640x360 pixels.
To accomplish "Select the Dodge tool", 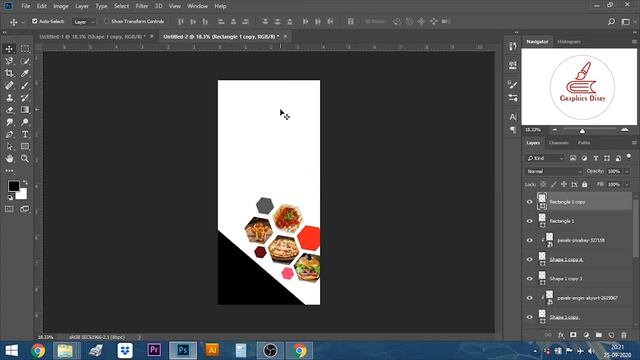I will click(25, 122).
